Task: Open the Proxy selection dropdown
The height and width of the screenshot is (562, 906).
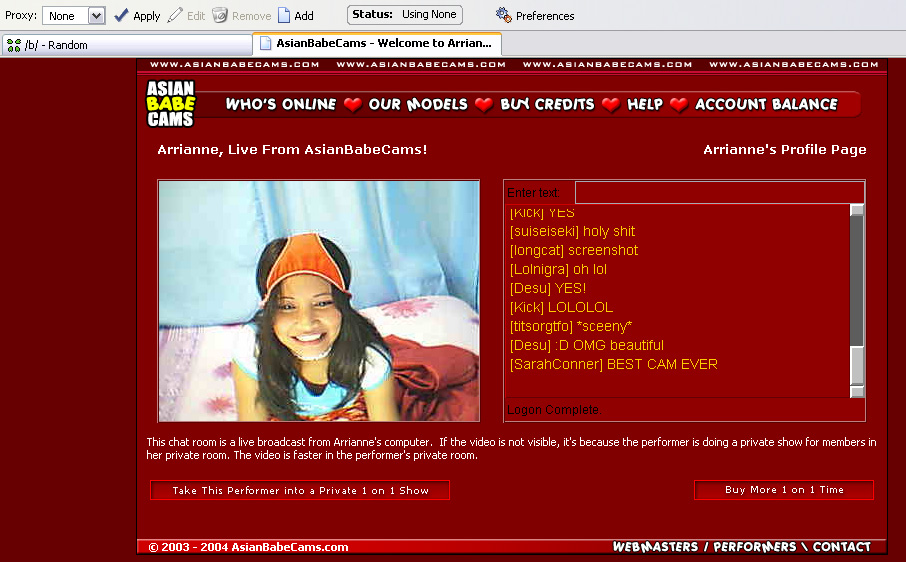Action: pos(73,16)
